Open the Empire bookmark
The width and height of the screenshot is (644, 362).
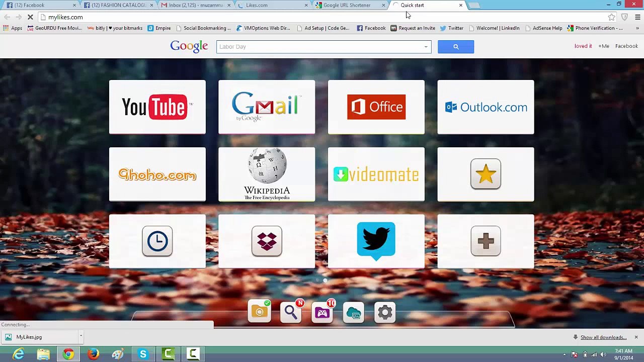pos(159,28)
